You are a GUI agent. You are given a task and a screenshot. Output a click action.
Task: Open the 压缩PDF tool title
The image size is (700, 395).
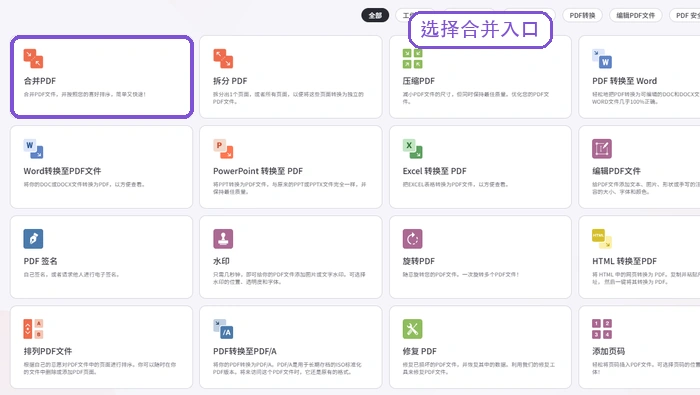[419, 81]
